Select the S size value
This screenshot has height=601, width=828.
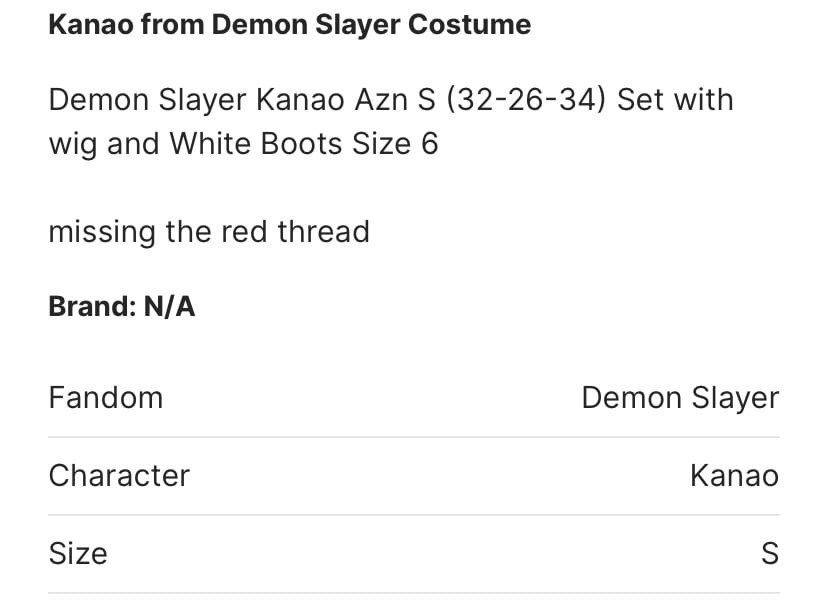[770, 554]
